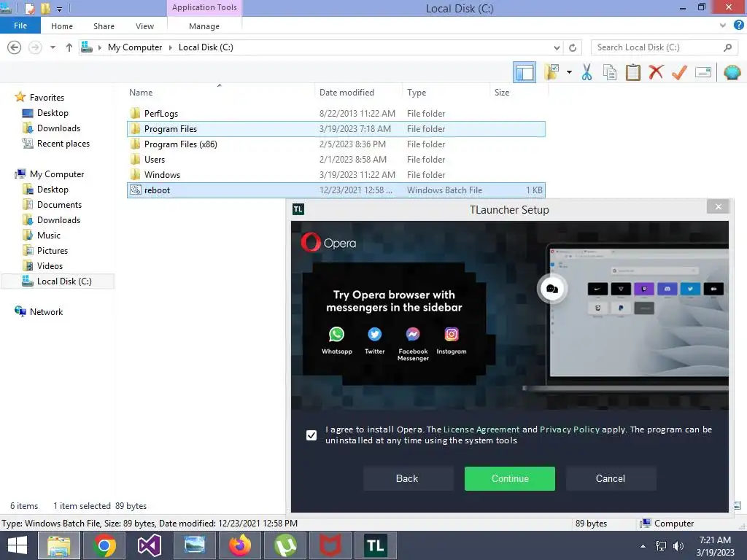Open Firefox from the taskbar
Image resolution: width=747 pixels, height=560 pixels.
[239, 545]
